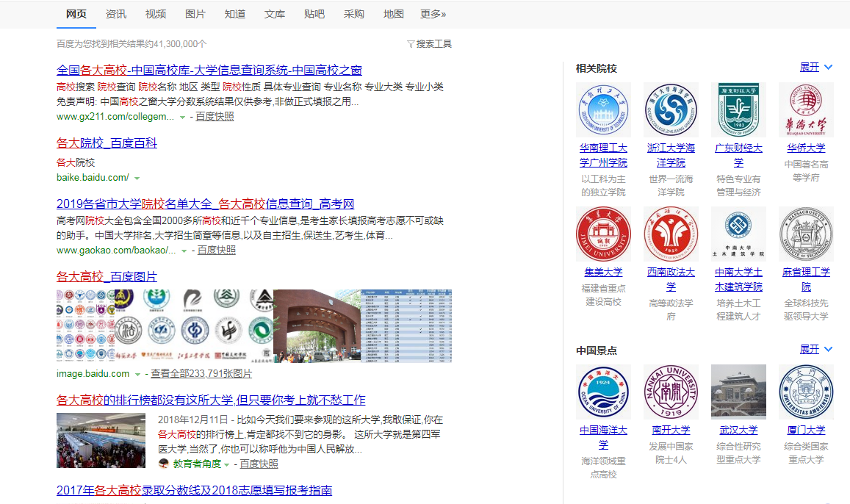850x504 pixels.
Task: Click the 教育者角度 source name
Action: (x=197, y=464)
